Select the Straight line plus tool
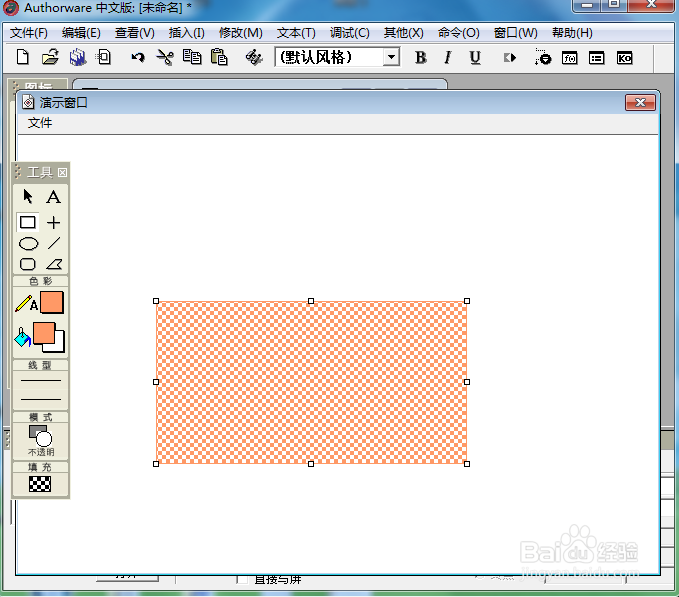The width and height of the screenshot is (679, 597). (x=54, y=223)
